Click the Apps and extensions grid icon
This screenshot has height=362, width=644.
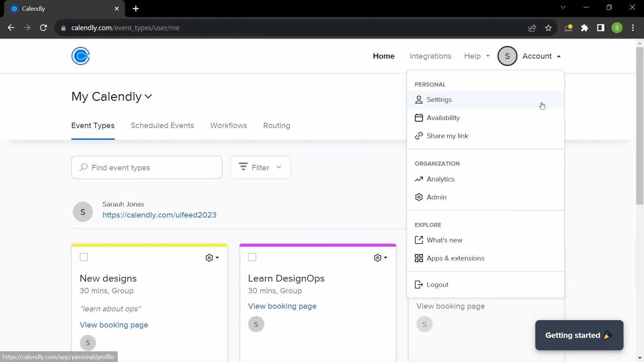point(419,258)
